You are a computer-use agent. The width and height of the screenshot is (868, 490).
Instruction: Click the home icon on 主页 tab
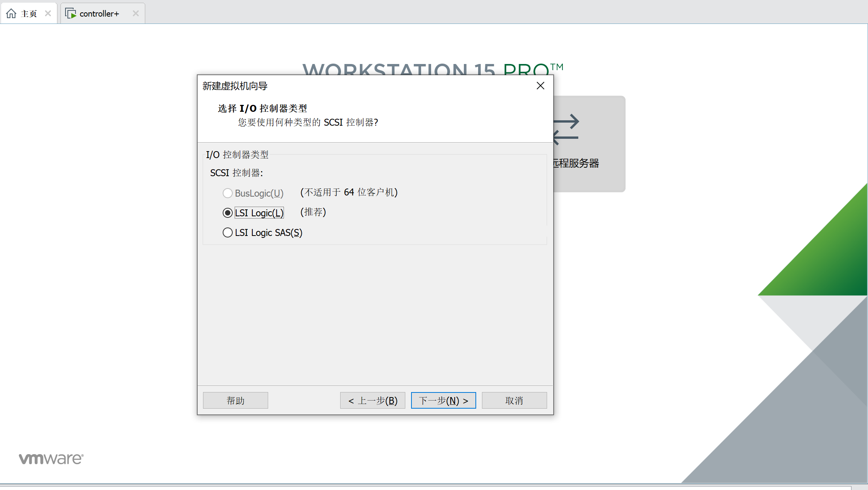(x=11, y=13)
